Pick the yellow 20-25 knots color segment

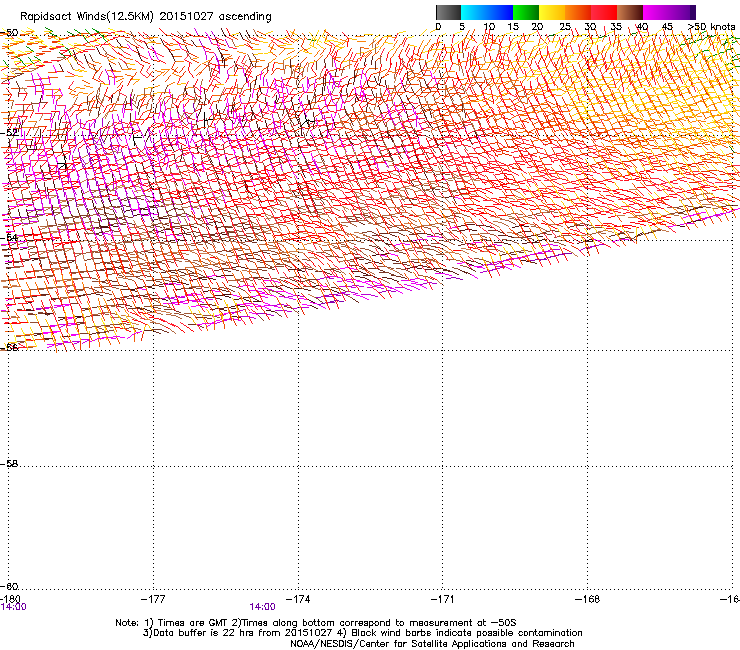tap(552, 12)
